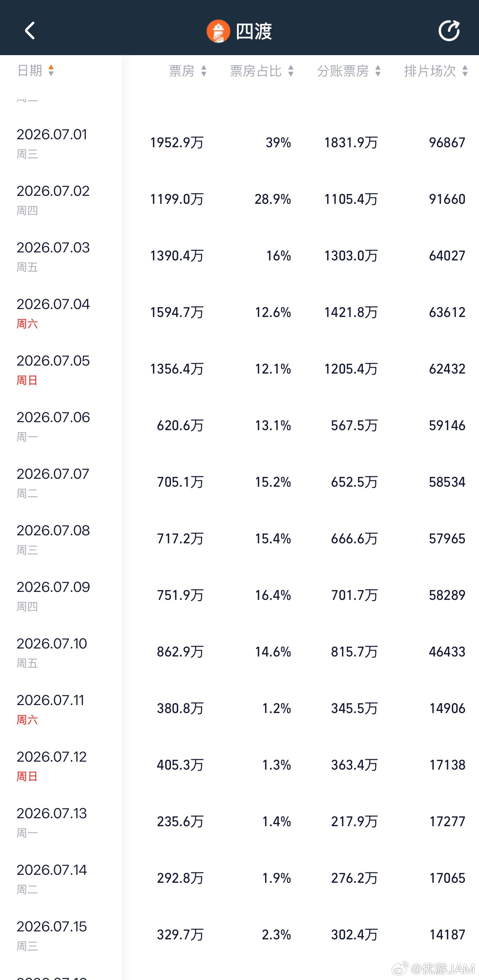Click the sort arrows next to 票房
Screen dimensions: 479x980
coord(204,70)
